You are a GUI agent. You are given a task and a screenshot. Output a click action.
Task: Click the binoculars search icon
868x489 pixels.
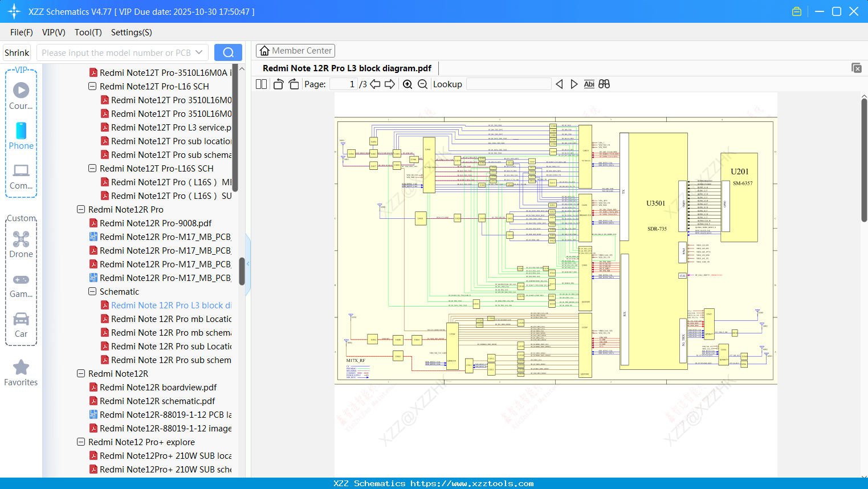pyautogui.click(x=604, y=84)
